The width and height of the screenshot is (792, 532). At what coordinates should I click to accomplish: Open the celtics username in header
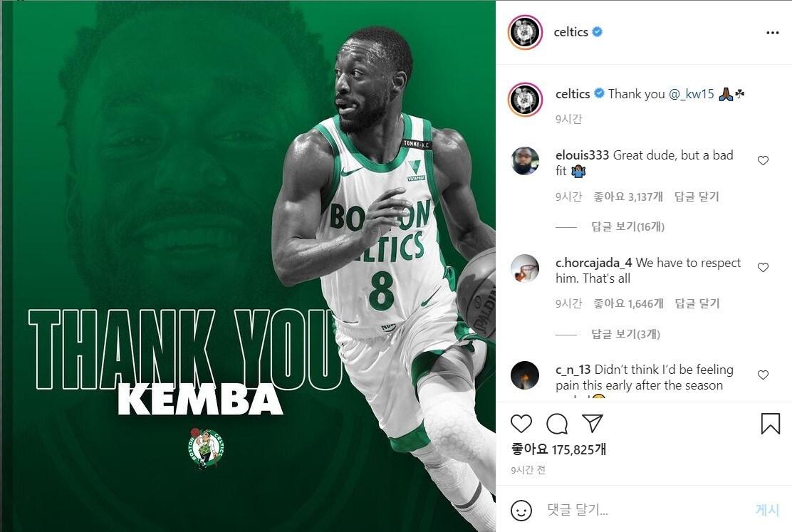point(570,32)
